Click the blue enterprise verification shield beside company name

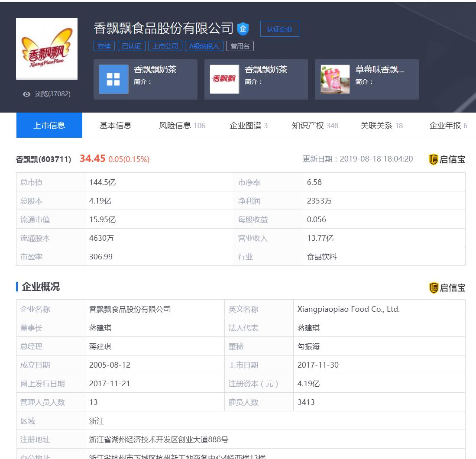[244, 28]
